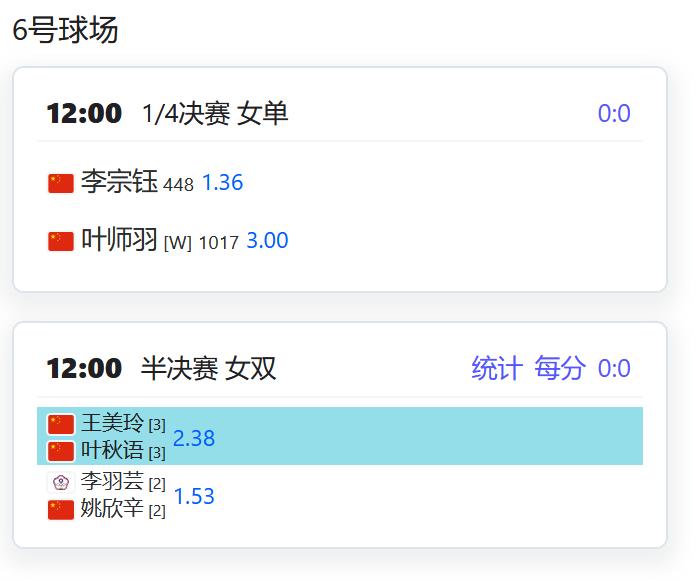Open player 李宗钰 profile

(119, 182)
